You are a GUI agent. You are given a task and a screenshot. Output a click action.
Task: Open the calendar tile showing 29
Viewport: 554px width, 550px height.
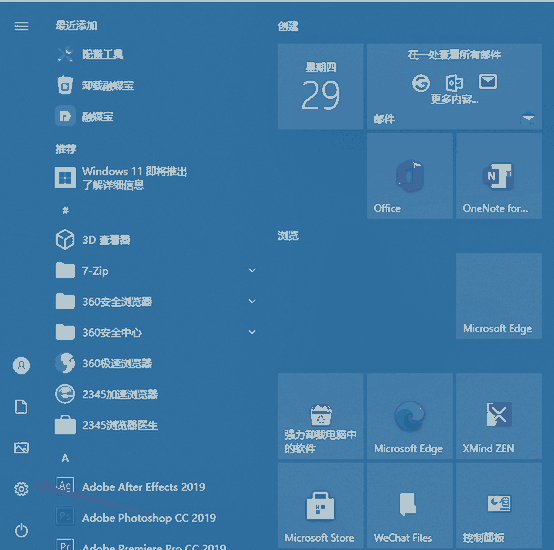coord(320,87)
